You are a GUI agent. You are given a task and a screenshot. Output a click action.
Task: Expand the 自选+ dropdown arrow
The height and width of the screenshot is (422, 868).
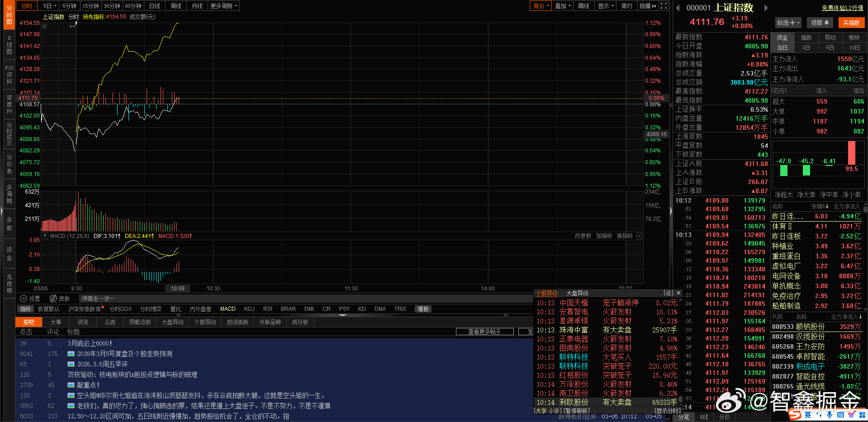[799, 23]
